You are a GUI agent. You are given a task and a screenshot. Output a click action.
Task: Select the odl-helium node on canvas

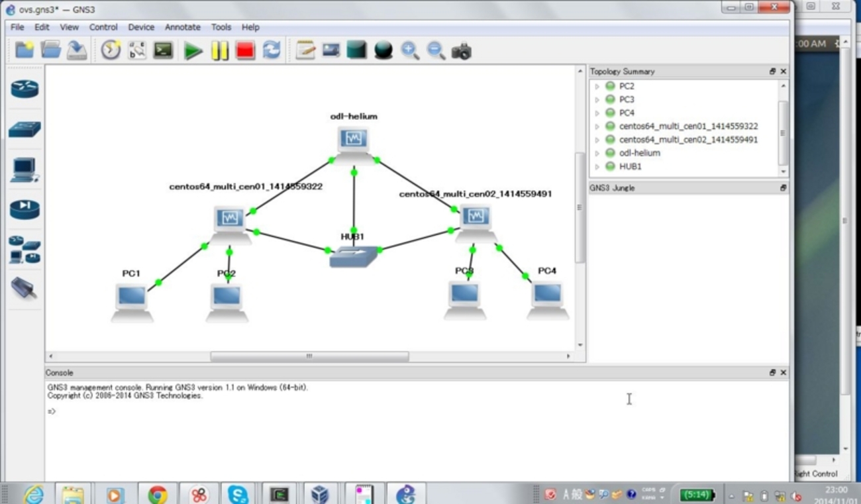[x=353, y=144]
